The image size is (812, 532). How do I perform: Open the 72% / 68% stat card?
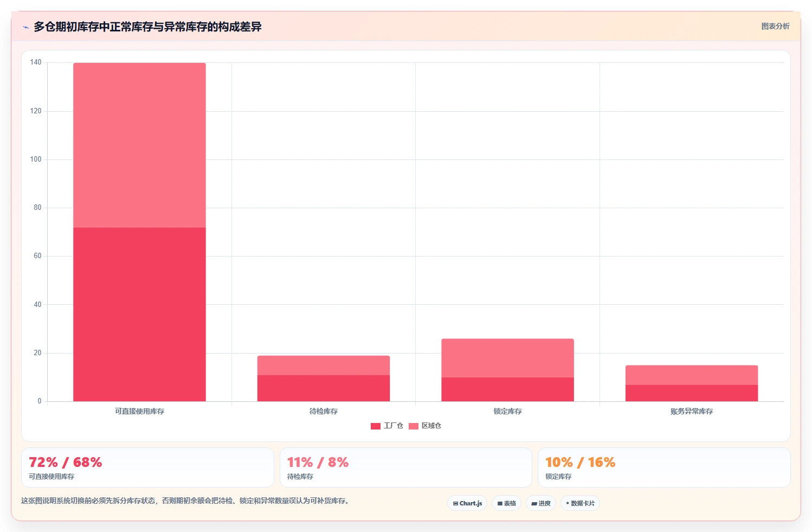(x=147, y=467)
